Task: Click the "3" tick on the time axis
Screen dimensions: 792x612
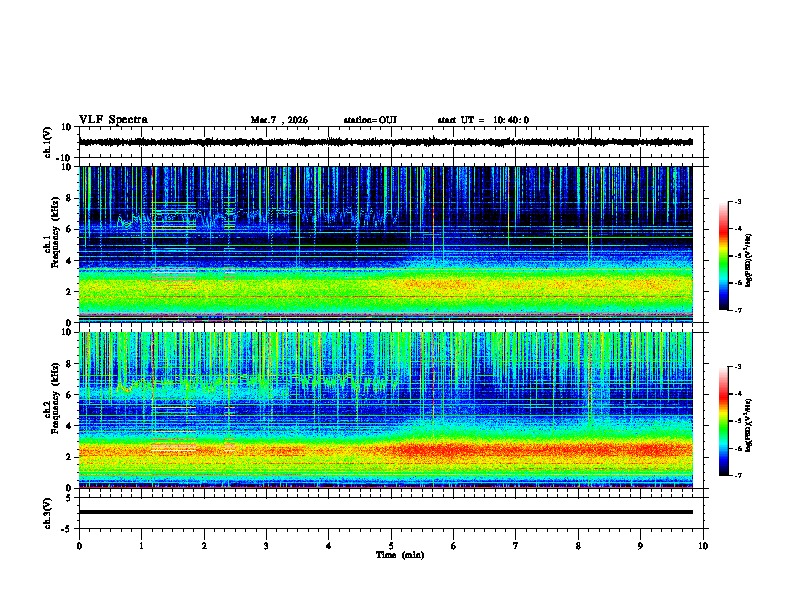Action: coord(266,546)
